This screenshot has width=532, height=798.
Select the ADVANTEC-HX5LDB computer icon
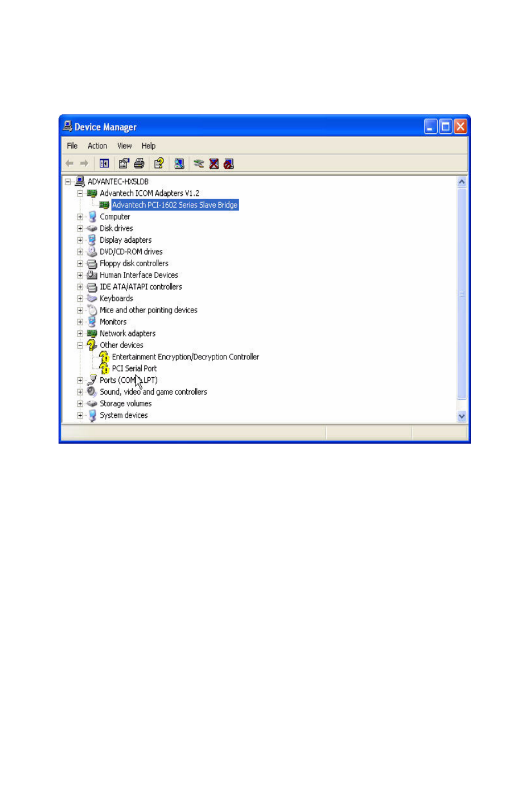[x=80, y=181]
